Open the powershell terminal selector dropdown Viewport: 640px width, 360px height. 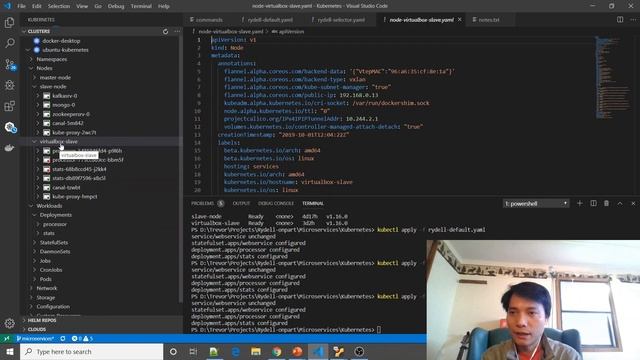(536, 203)
